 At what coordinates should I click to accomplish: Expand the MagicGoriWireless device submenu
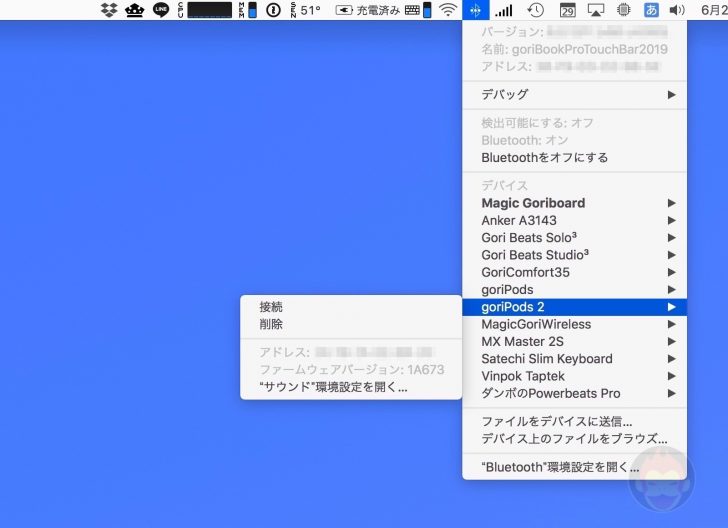click(x=575, y=324)
